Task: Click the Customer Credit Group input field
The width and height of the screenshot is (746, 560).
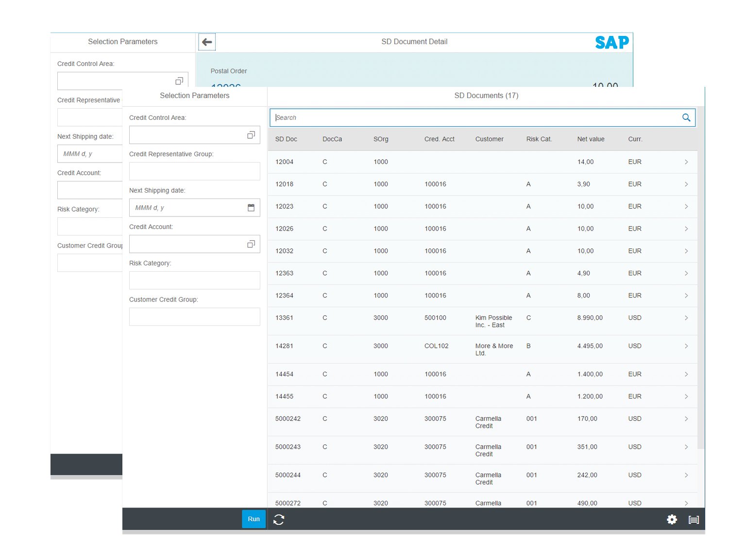Action: point(195,317)
